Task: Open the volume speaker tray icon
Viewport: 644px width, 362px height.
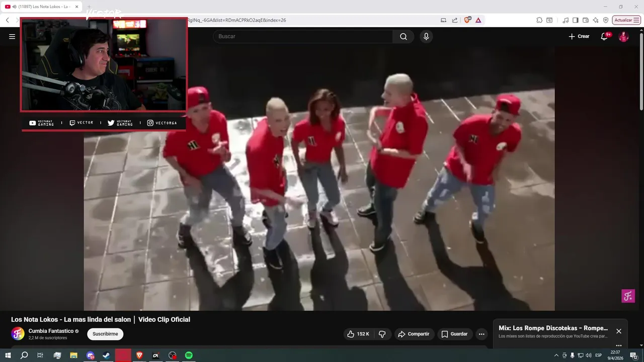Action: pyautogui.click(x=589, y=355)
